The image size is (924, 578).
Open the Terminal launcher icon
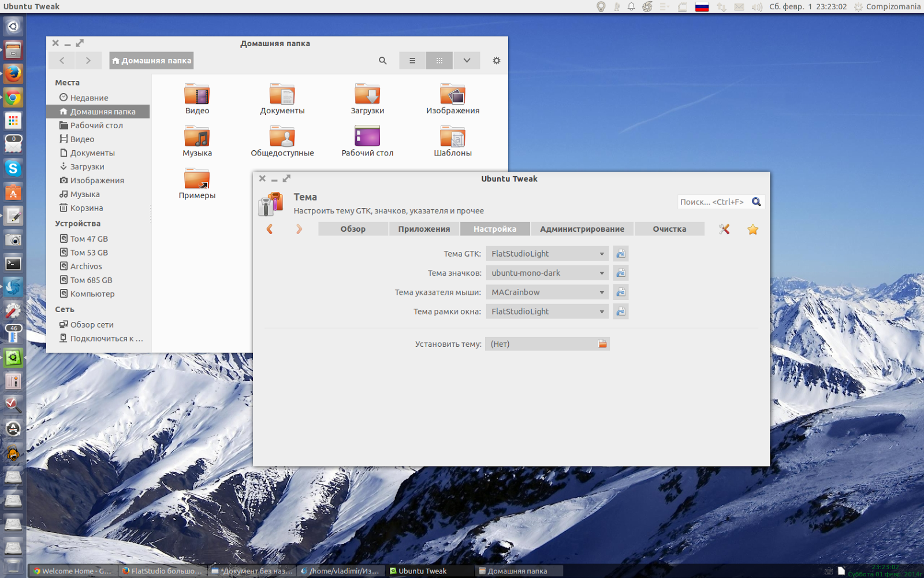[x=13, y=264]
